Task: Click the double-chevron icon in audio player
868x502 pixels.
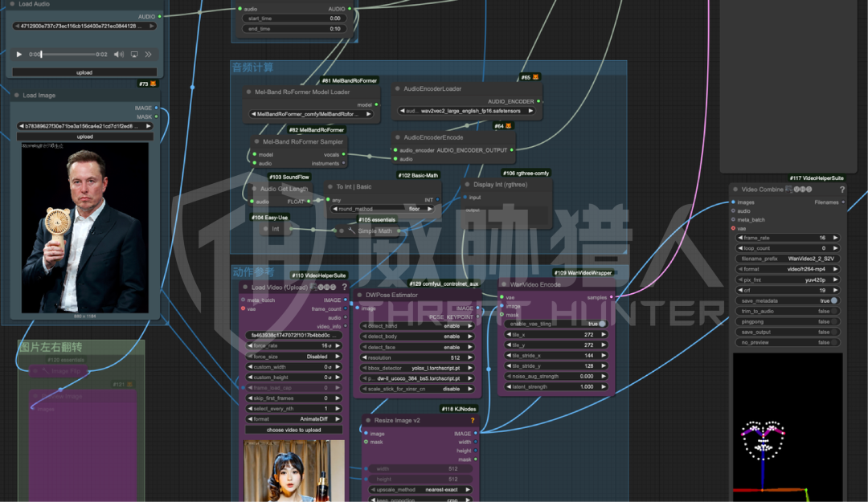Action: (x=148, y=55)
